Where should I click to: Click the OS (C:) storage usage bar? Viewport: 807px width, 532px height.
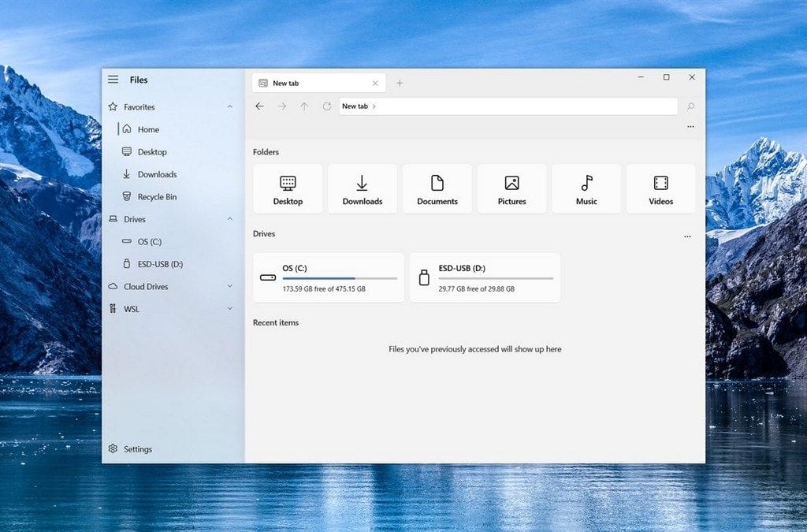(x=337, y=277)
